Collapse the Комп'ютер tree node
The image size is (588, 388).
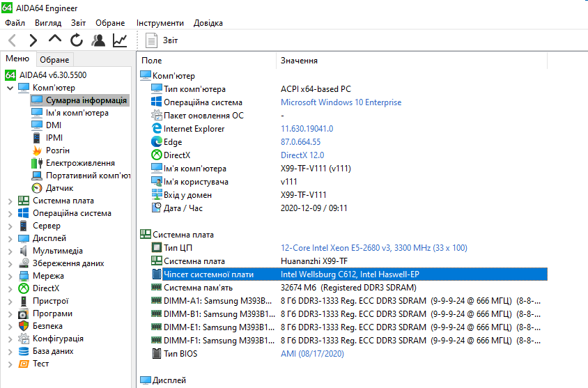click(10, 88)
